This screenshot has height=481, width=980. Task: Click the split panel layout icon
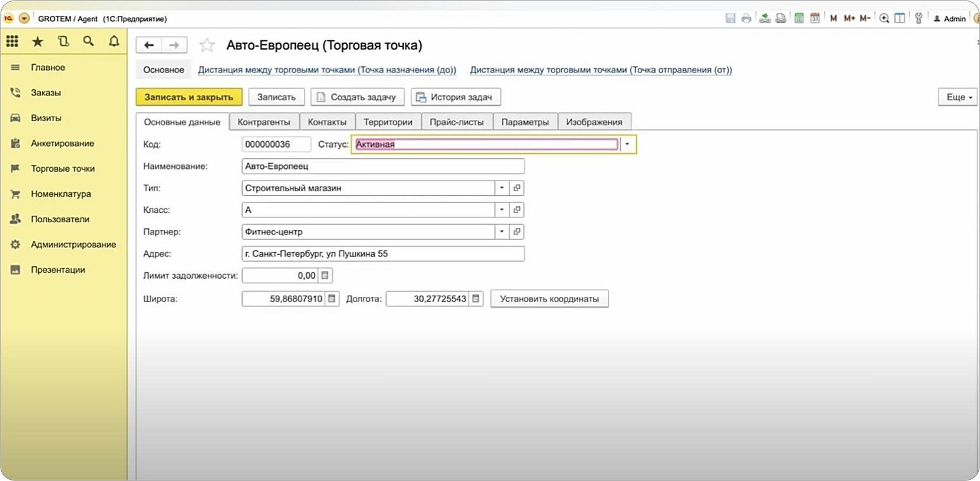tap(900, 19)
